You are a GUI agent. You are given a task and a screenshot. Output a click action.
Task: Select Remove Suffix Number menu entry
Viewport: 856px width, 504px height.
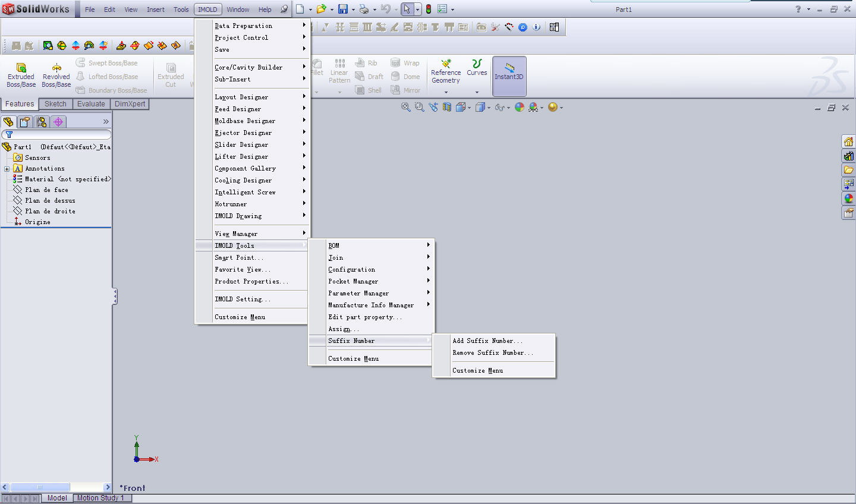495,352
